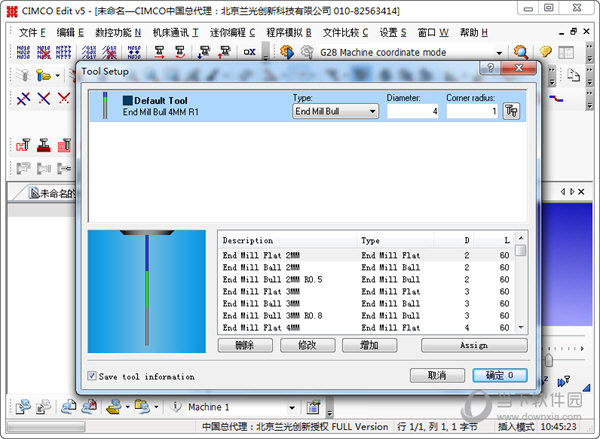Click the tool up icon with red arrow
The image size is (600, 439).
point(224,52)
